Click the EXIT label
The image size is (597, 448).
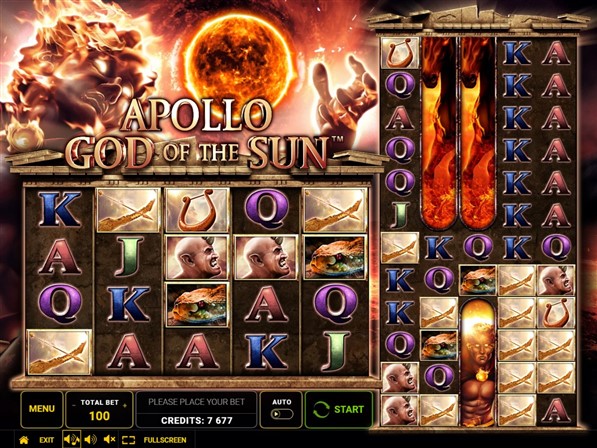[46, 440]
